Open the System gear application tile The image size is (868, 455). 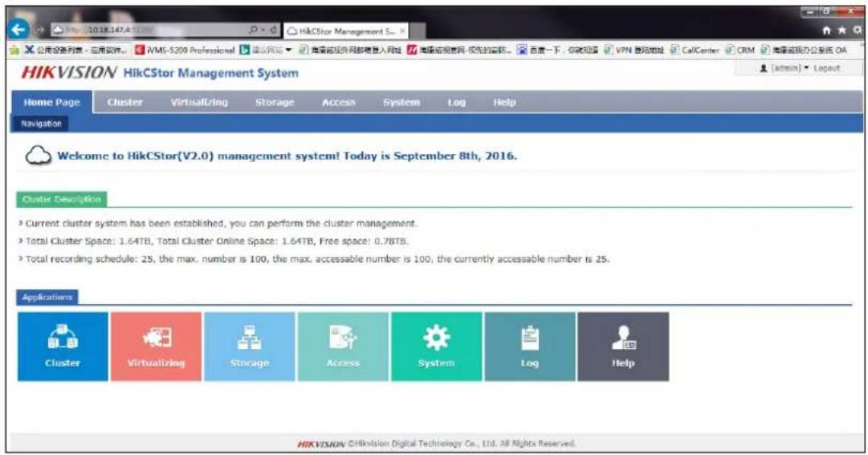[436, 347]
